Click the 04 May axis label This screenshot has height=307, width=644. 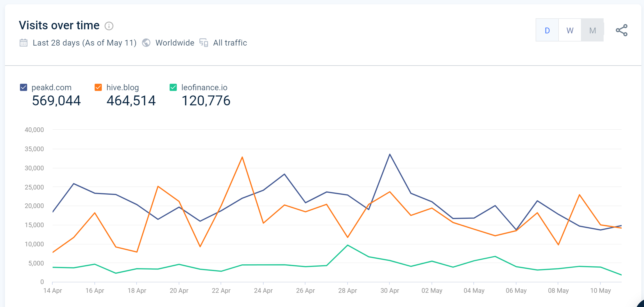point(474,290)
